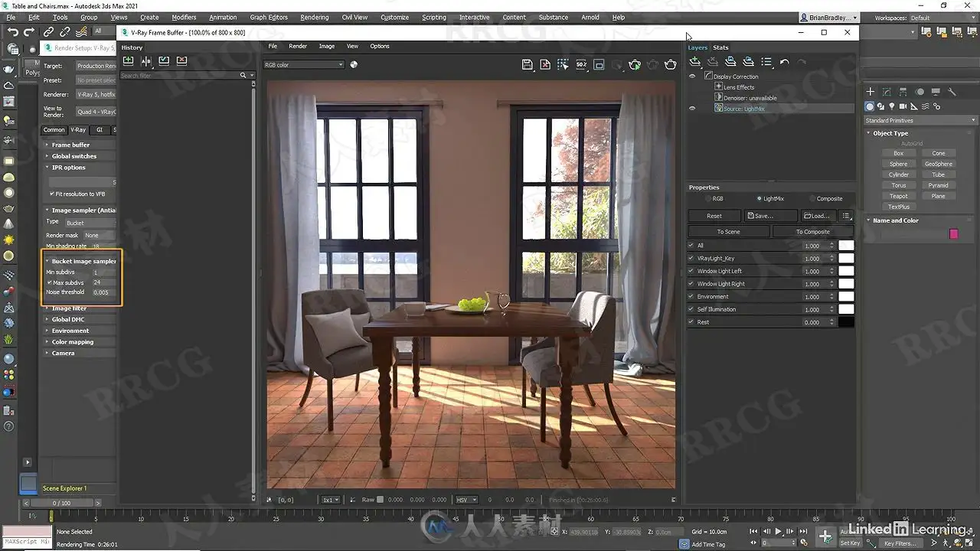The height and width of the screenshot is (551, 980).
Task: Click the A/B compare icon in History
Action: pos(145,60)
